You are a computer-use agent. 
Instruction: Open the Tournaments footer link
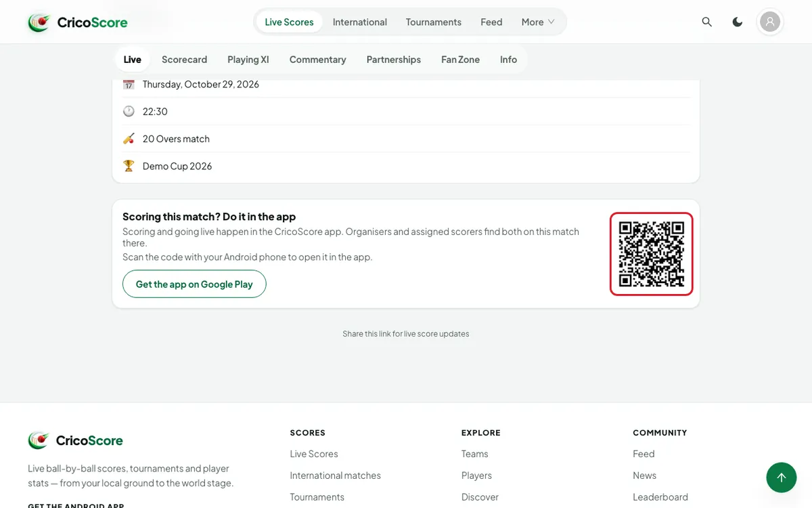[x=317, y=497]
